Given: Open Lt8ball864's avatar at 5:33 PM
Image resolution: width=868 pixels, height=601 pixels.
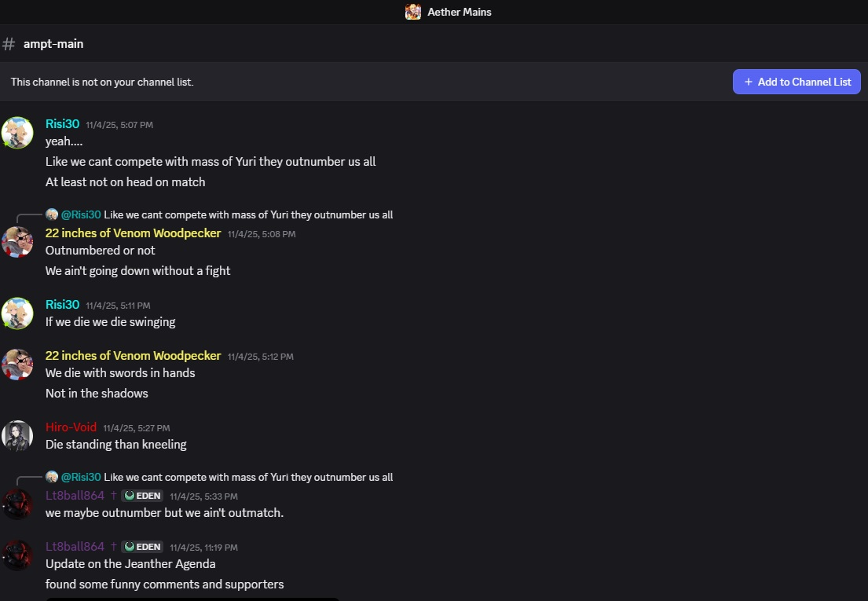Looking at the screenshot, I should click(x=17, y=504).
